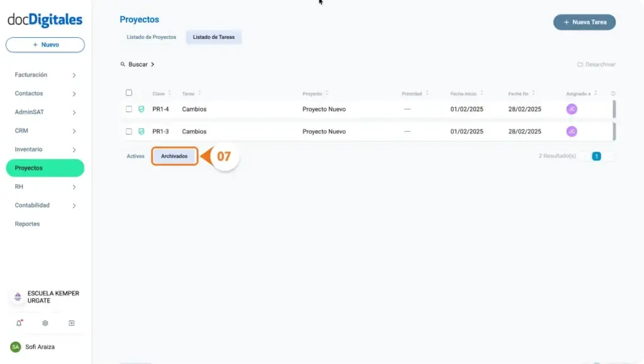Viewport: 644px width, 364px height.
Task: Show the Activos tasks tab
Action: pos(135,156)
